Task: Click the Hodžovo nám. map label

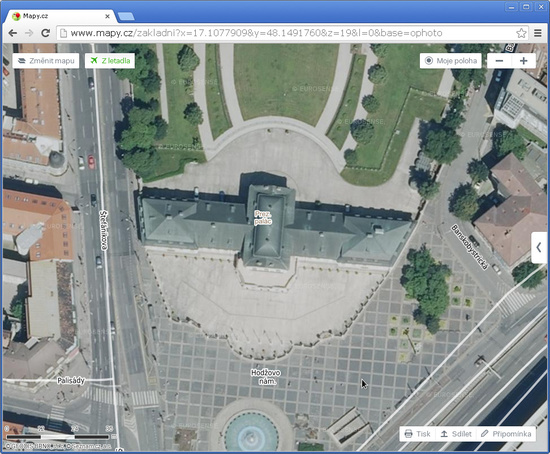Action: (266, 377)
